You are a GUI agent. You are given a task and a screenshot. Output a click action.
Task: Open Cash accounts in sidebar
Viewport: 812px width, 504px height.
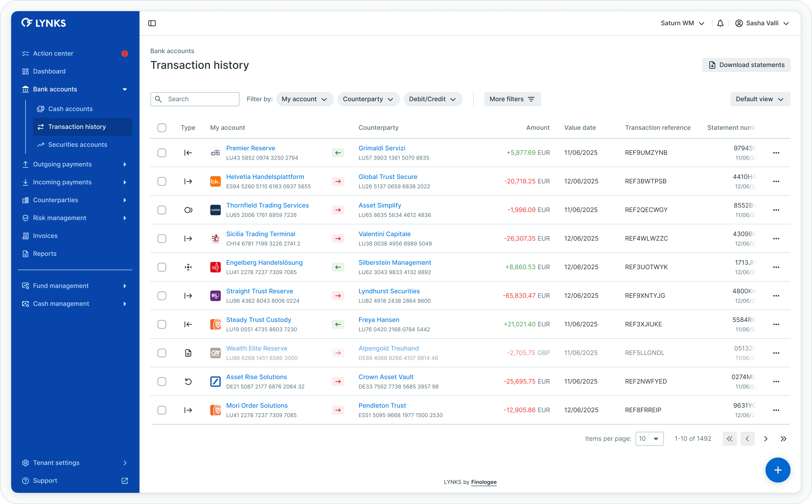[70, 109]
